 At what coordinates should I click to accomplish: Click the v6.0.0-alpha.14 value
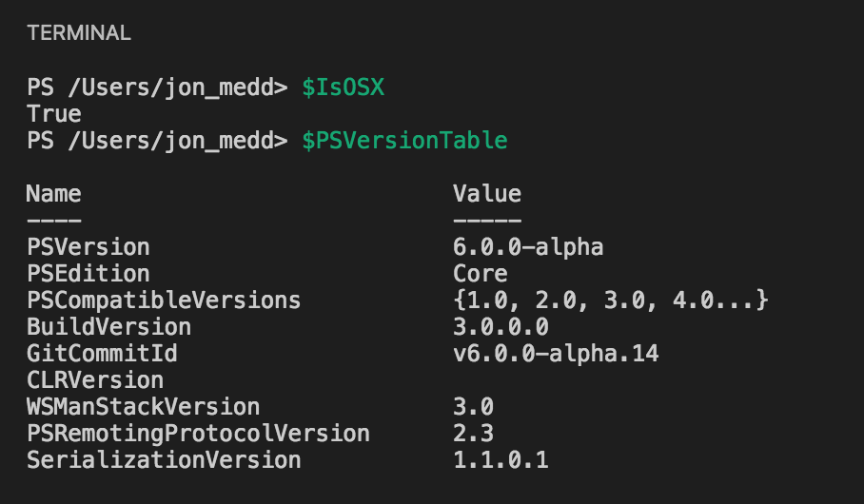click(x=556, y=354)
